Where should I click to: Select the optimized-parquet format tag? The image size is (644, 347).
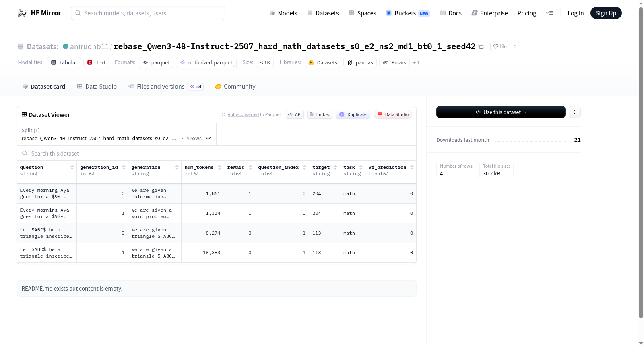click(x=206, y=62)
